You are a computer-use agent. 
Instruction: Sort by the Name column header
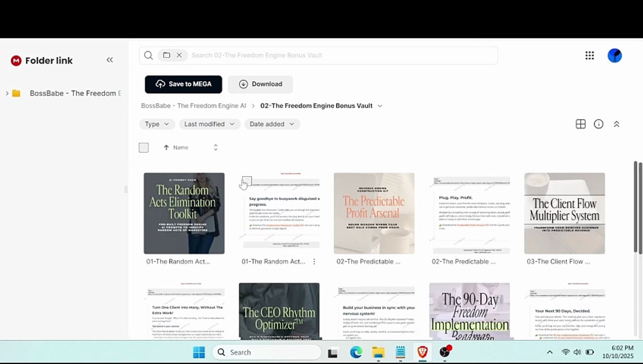point(180,148)
